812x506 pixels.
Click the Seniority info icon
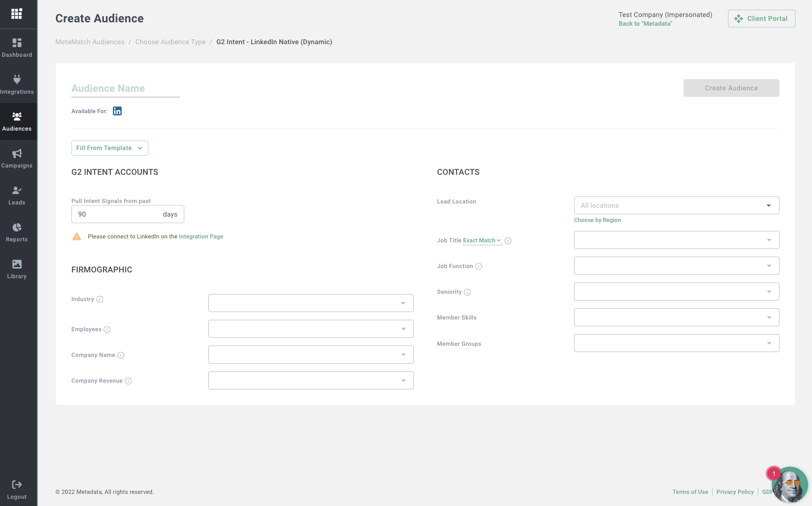pyautogui.click(x=467, y=292)
